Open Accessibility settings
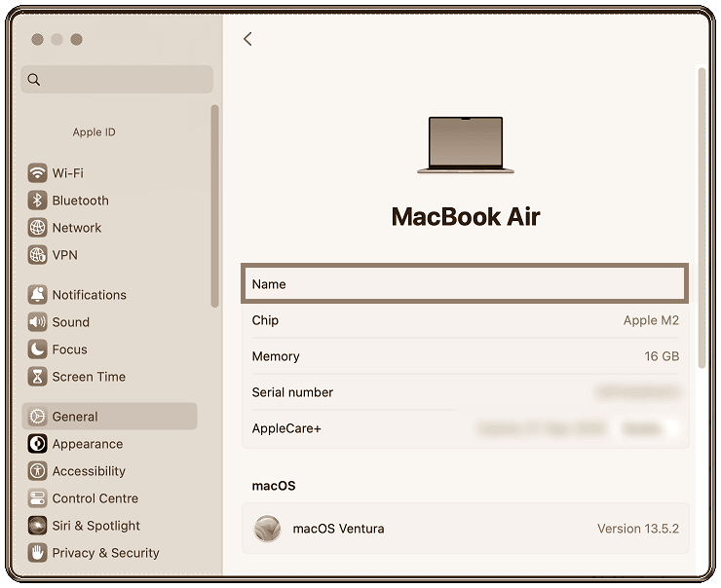The image size is (721, 588). tap(109, 471)
